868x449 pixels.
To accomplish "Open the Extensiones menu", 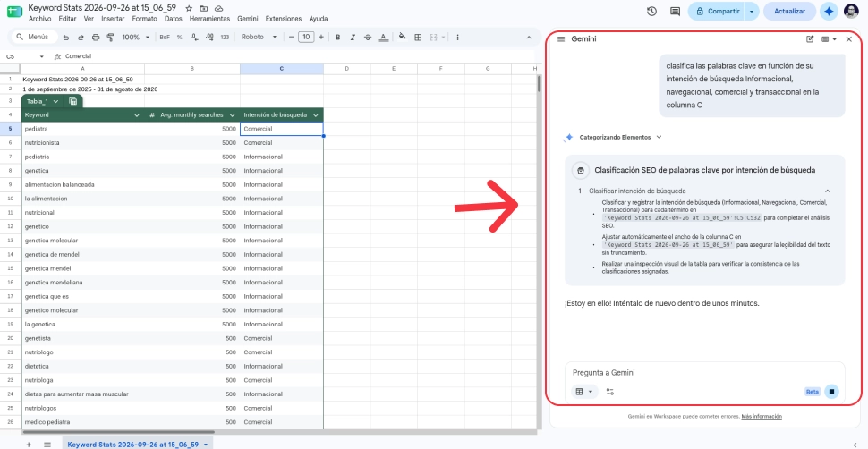I will click(284, 18).
